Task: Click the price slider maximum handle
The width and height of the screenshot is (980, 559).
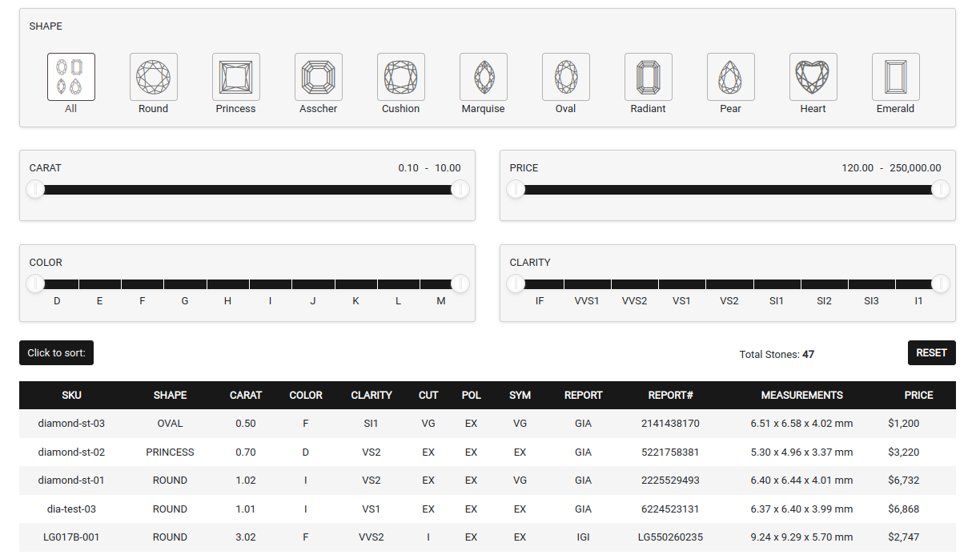Action: 941,190
